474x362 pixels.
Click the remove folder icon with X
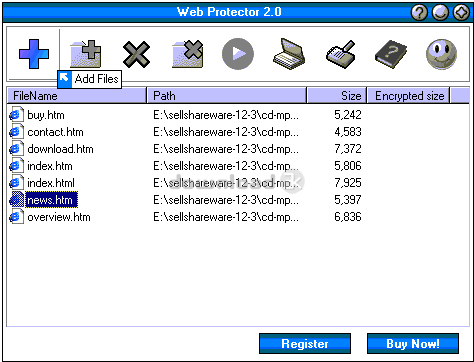[188, 54]
